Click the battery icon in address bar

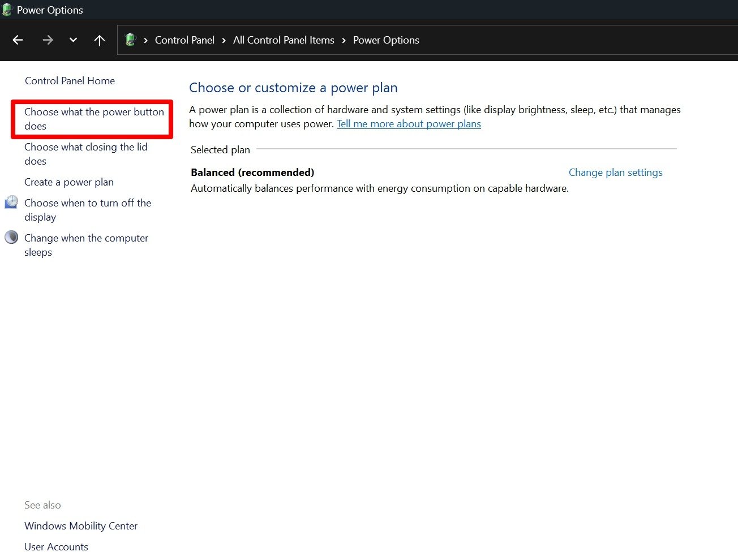click(131, 40)
